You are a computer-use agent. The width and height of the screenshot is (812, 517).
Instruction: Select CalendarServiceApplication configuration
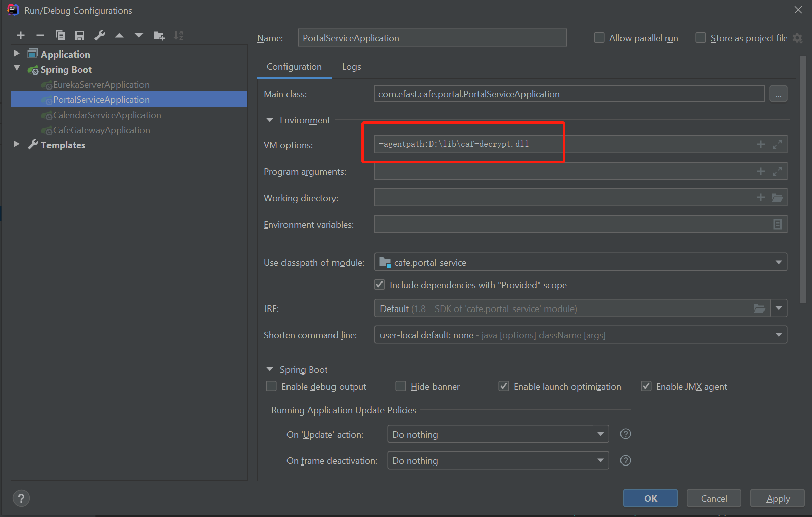[107, 115]
